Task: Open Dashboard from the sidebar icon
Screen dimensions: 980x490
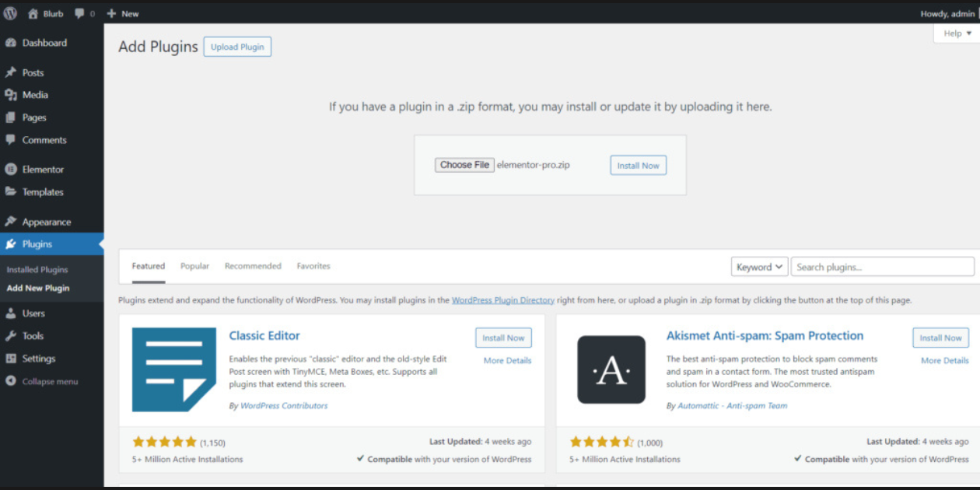Action: click(x=11, y=43)
